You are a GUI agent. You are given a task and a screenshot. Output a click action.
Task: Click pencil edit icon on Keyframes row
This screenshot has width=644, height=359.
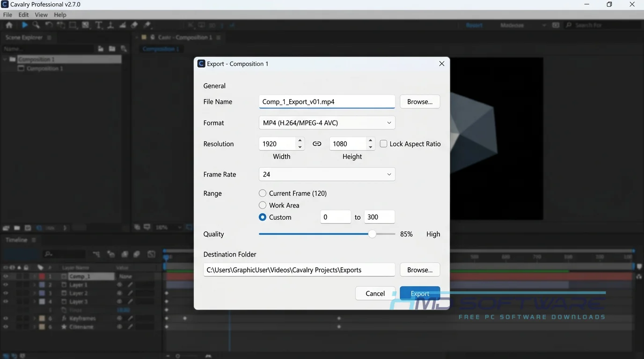[x=131, y=318]
